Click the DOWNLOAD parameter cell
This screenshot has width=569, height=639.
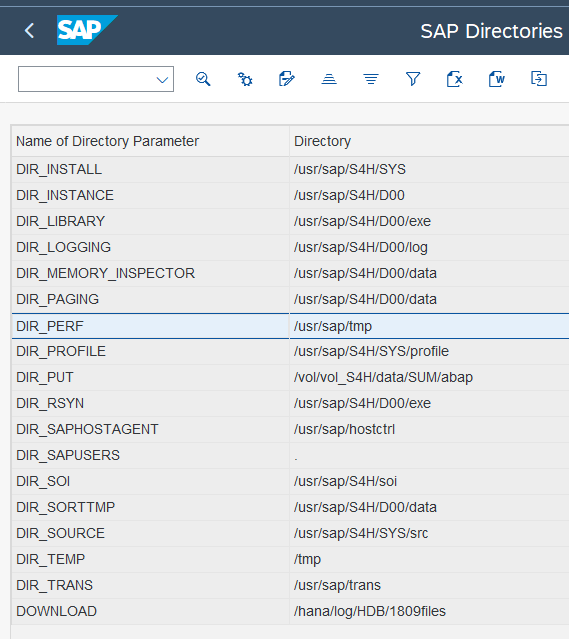pos(150,611)
